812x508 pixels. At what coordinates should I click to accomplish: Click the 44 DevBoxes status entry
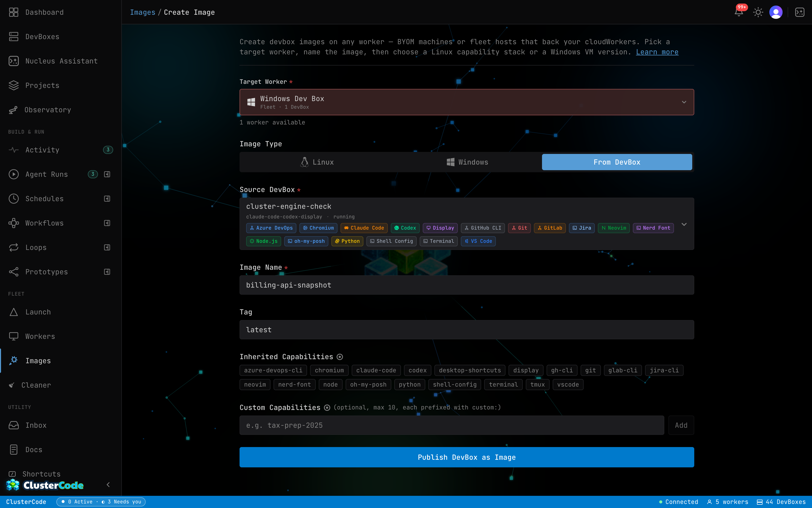781,502
